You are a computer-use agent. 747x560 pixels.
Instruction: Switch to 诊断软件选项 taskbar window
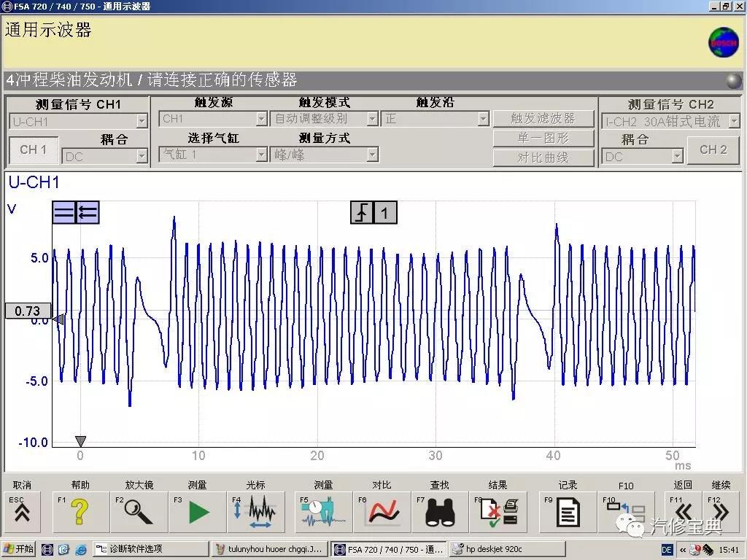[150, 549]
